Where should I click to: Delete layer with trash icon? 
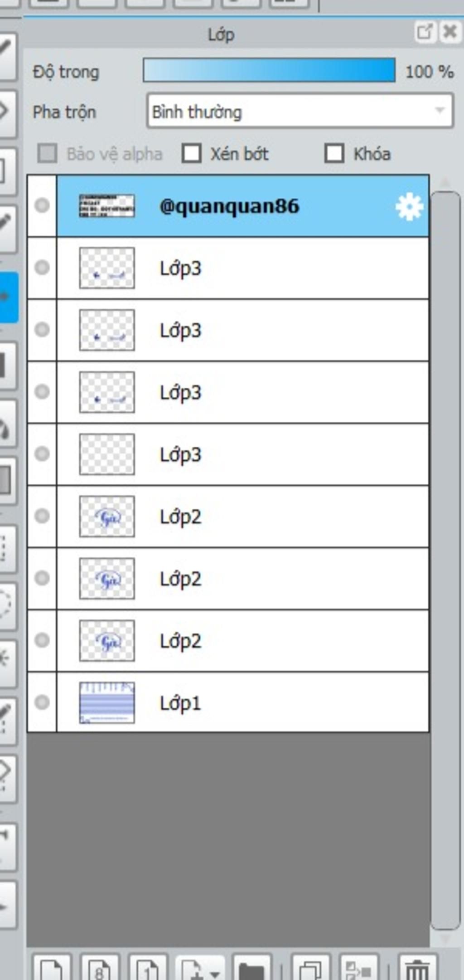[x=417, y=968]
